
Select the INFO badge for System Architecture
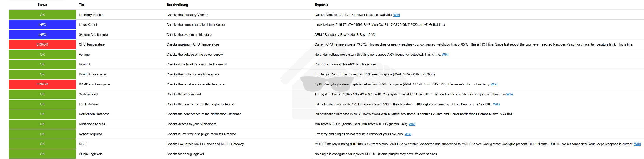point(42,35)
